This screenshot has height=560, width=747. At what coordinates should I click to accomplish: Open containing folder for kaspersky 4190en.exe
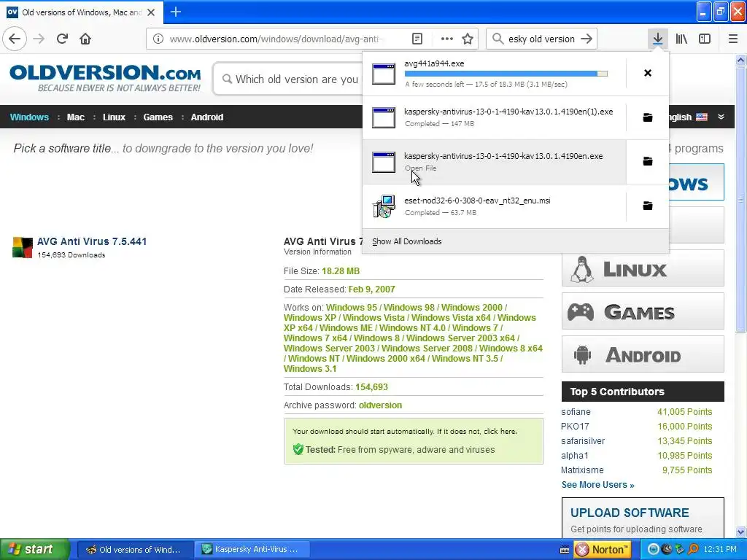click(x=648, y=161)
